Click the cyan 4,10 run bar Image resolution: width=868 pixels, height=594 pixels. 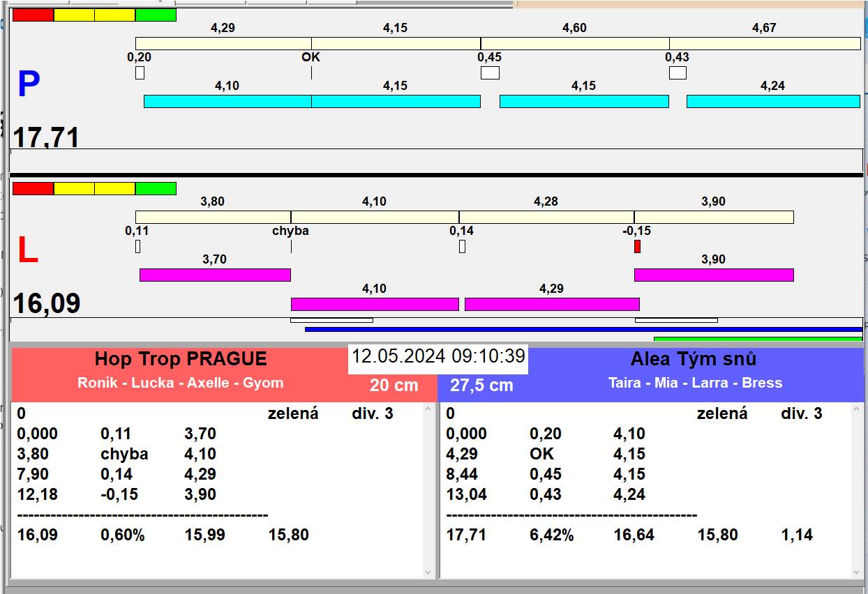click(227, 101)
